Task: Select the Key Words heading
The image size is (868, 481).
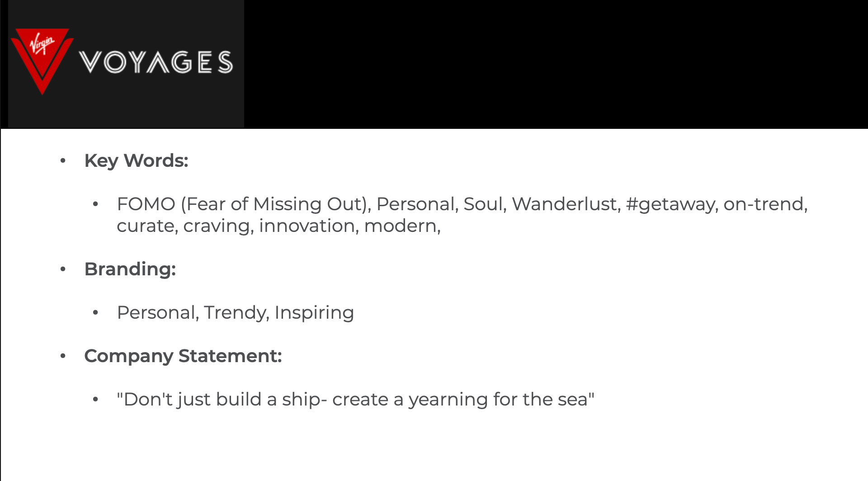Action: (136, 160)
